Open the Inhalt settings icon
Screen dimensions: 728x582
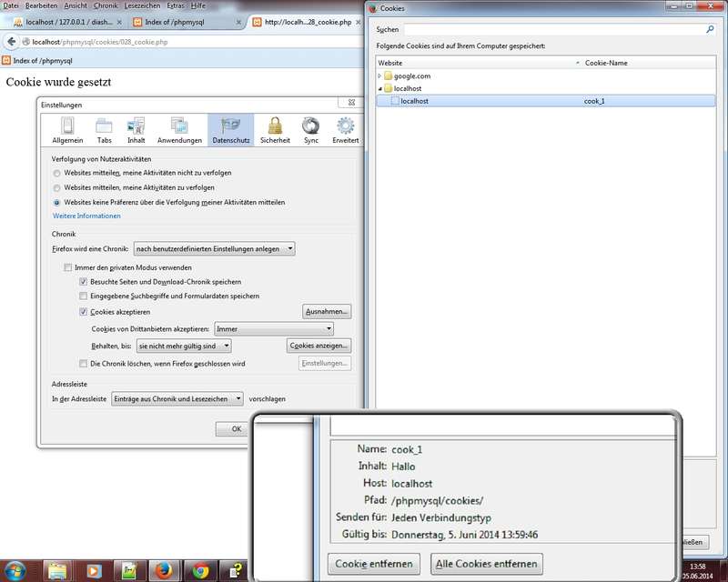click(x=136, y=130)
